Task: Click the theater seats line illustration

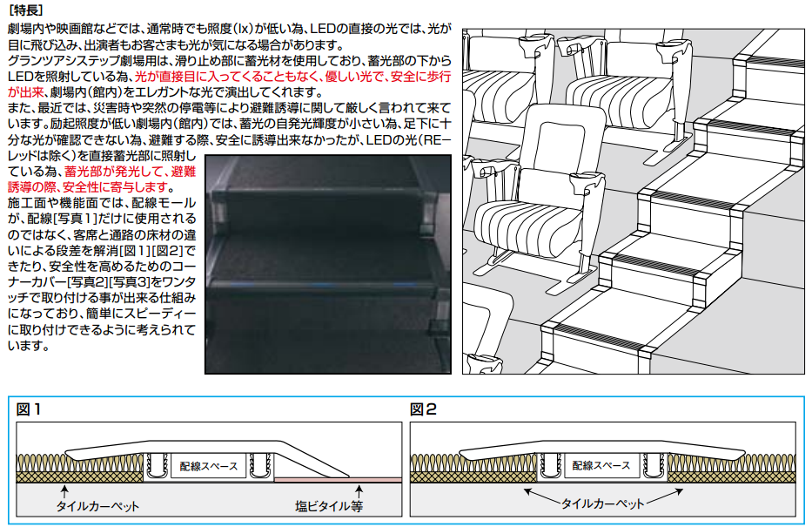Action: pos(634,201)
